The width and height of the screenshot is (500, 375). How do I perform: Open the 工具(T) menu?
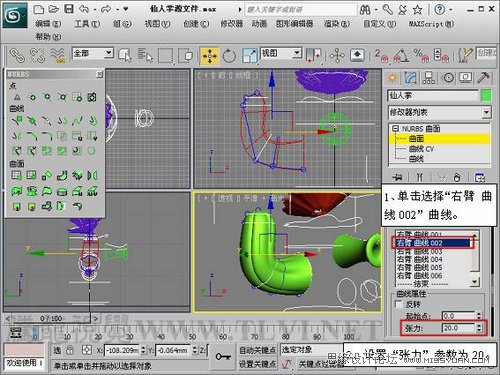pyautogui.click(x=87, y=24)
